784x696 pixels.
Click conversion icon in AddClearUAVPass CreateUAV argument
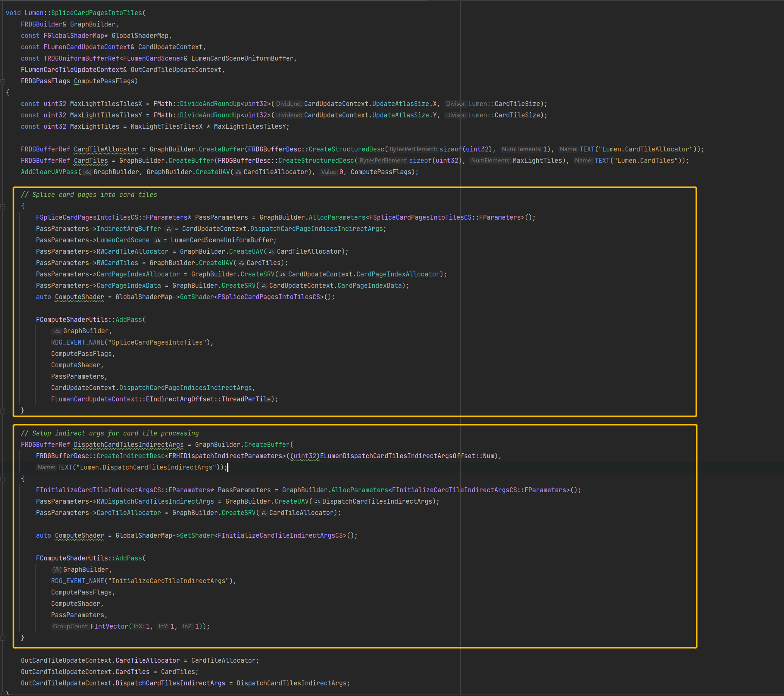point(238,172)
